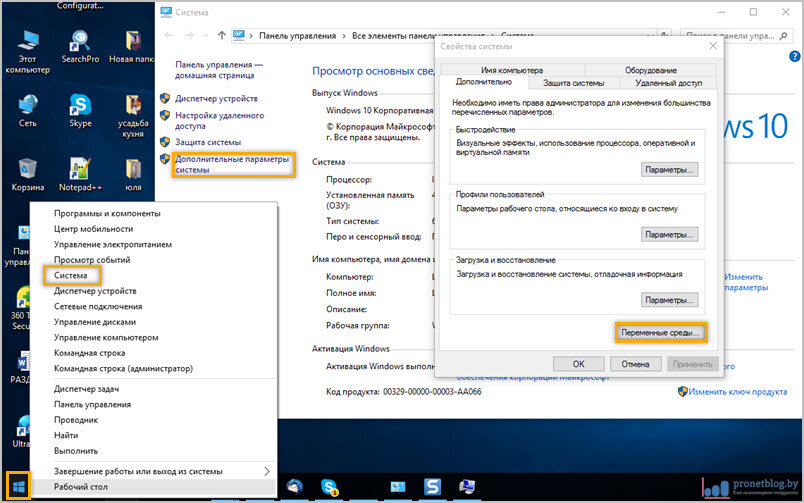Click the Система window title icon
804x503 pixels.
tap(166, 12)
